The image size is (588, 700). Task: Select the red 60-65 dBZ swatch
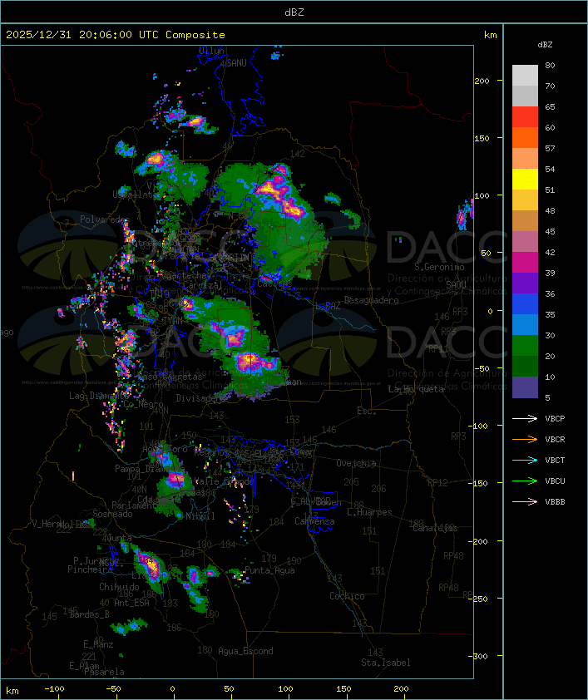[525, 117]
